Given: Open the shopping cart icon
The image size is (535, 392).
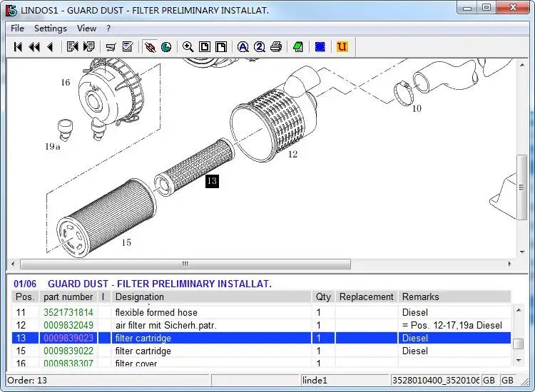Looking at the screenshot, I should [111, 47].
